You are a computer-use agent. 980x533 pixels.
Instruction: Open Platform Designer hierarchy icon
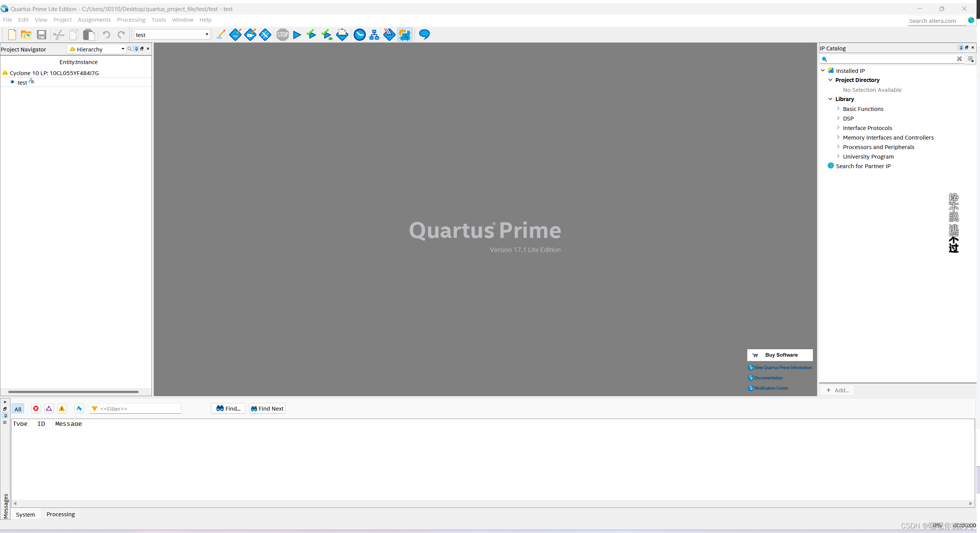tap(374, 35)
